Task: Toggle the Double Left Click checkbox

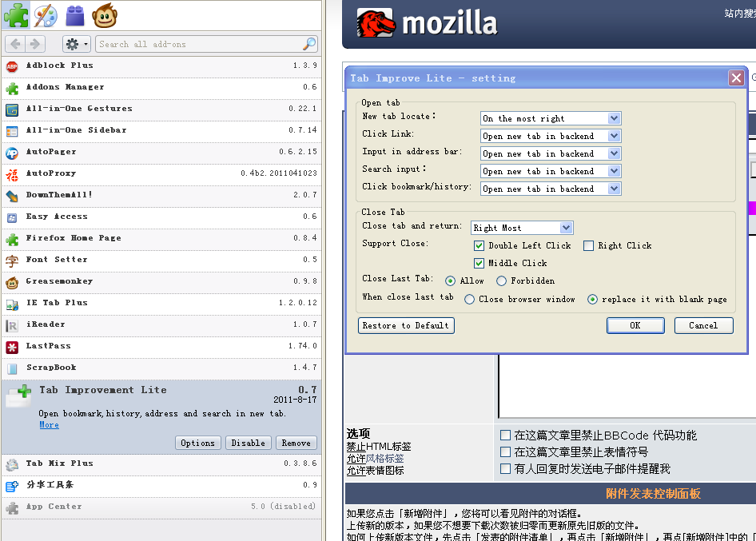Action: [479, 245]
